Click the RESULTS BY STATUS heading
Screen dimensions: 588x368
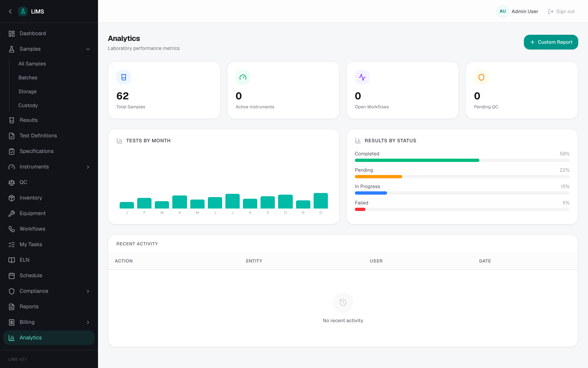390,141
